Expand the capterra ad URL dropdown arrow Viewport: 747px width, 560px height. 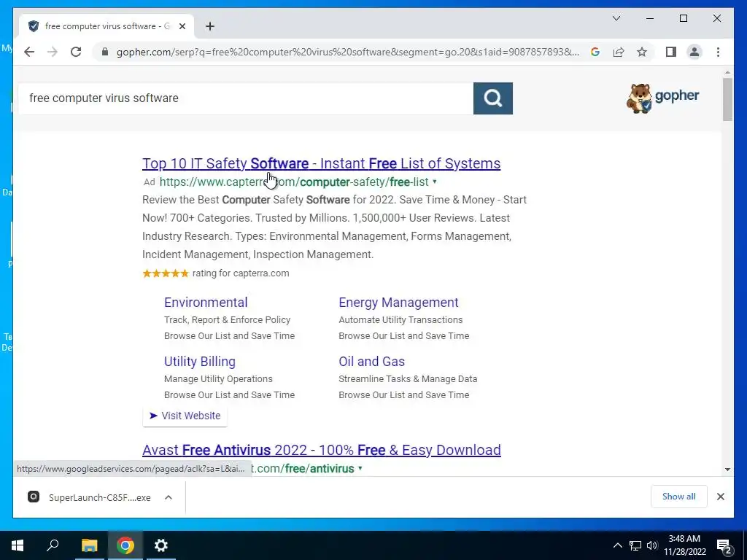435,182
